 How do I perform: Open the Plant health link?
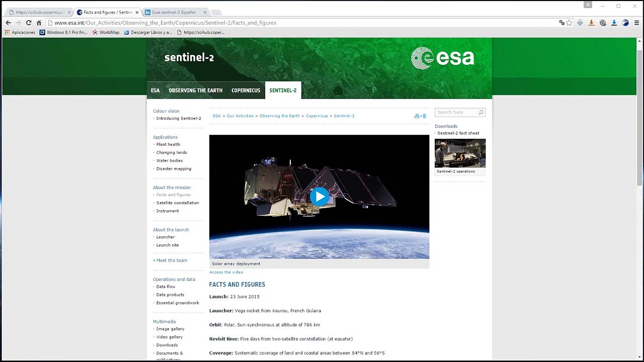click(x=168, y=144)
